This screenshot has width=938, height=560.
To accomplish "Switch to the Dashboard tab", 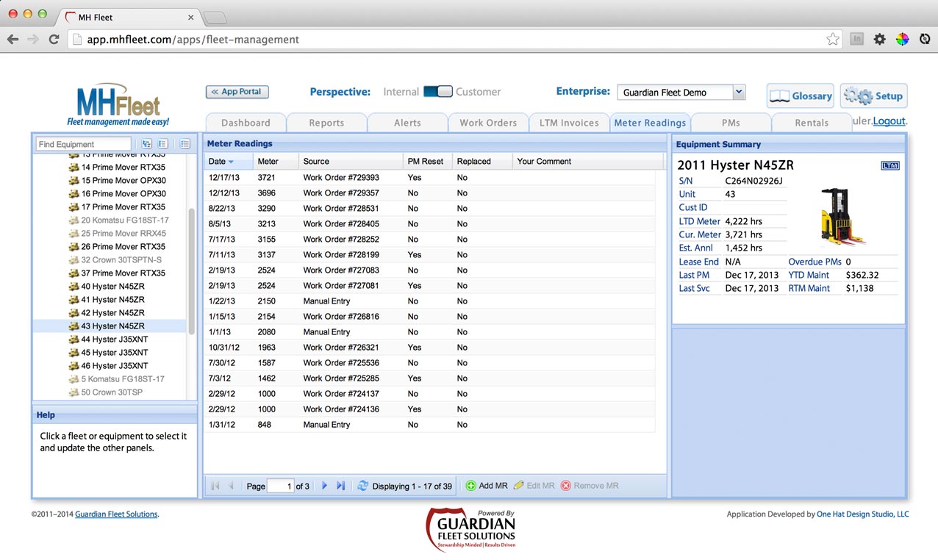I will 246,123.
